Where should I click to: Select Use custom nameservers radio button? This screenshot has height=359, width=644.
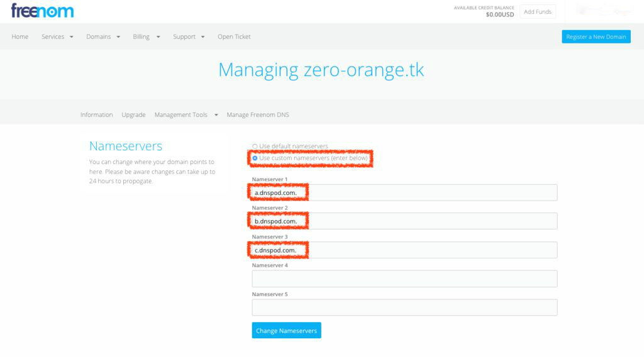(255, 158)
